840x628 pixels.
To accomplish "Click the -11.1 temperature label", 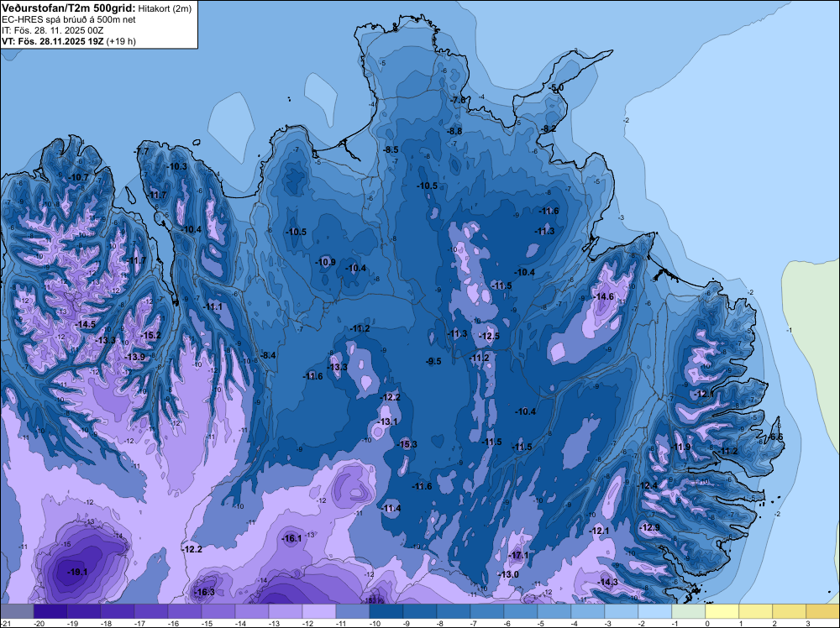I will point(213,306).
